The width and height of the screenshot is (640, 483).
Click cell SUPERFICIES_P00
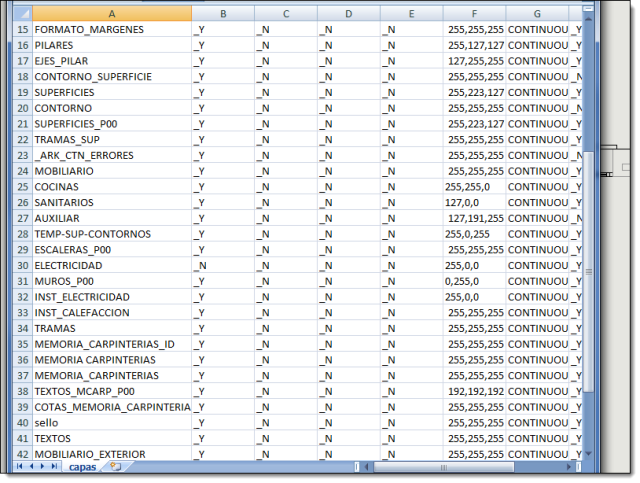[x=112, y=124]
